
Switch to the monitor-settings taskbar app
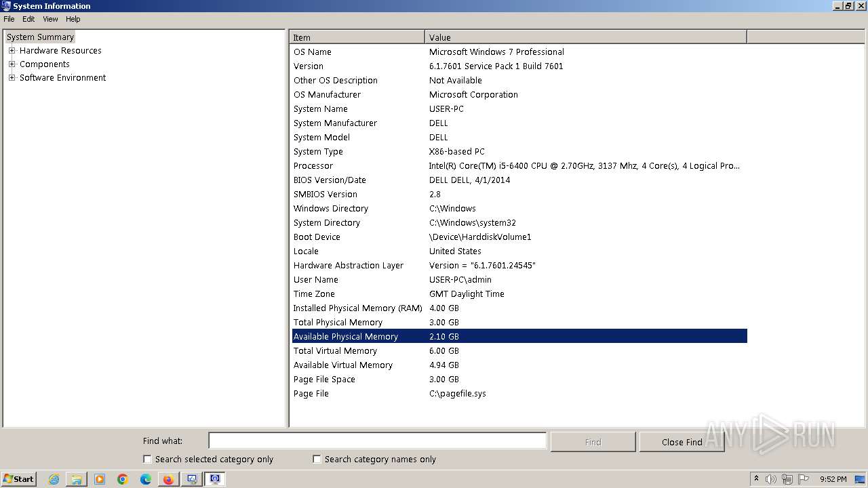click(x=192, y=479)
